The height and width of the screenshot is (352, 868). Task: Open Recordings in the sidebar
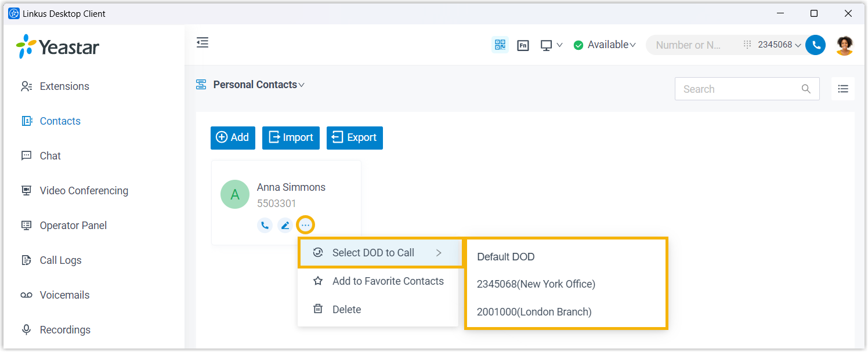(x=66, y=330)
